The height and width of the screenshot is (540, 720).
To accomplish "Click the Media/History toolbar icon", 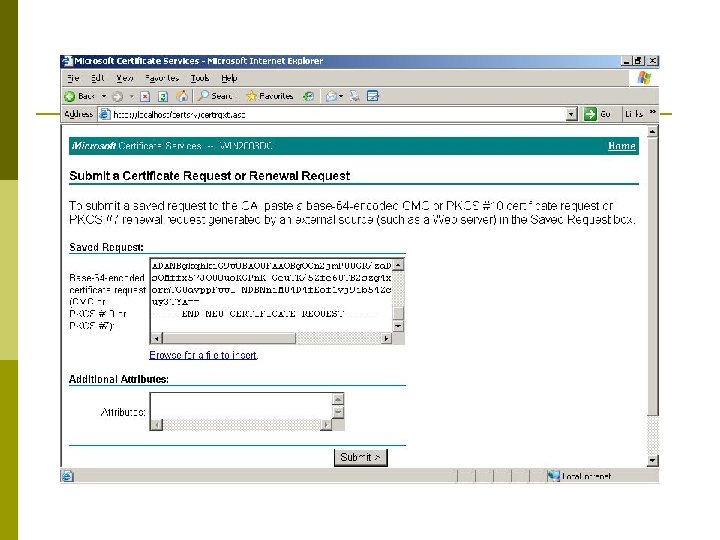I will click(309, 96).
